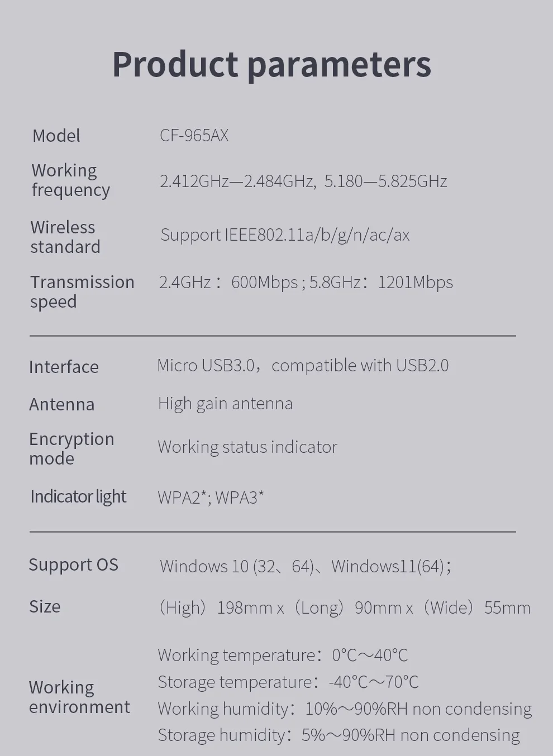The image size is (553, 756).
Task: Click the 'Working frequency' label
Action: pyautogui.click(x=70, y=180)
